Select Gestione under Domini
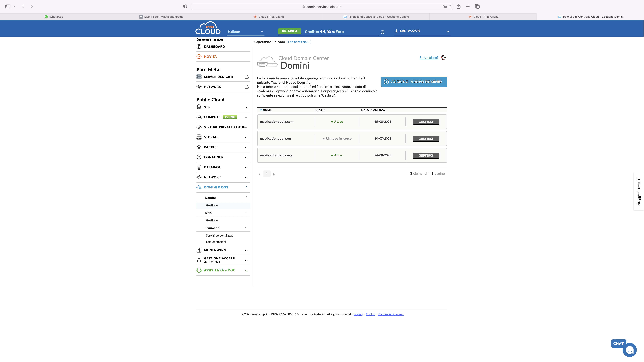The width and height of the screenshot is (644, 362). coord(212,205)
